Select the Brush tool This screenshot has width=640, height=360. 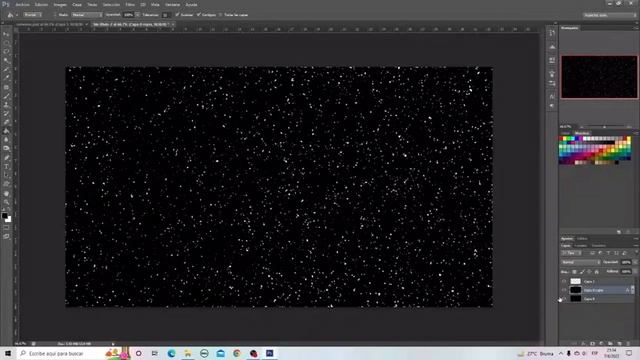[x=7, y=96]
